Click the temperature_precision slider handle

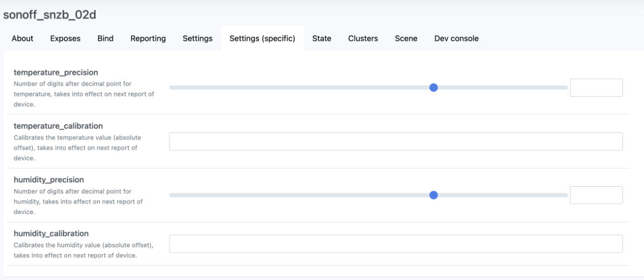(x=434, y=87)
